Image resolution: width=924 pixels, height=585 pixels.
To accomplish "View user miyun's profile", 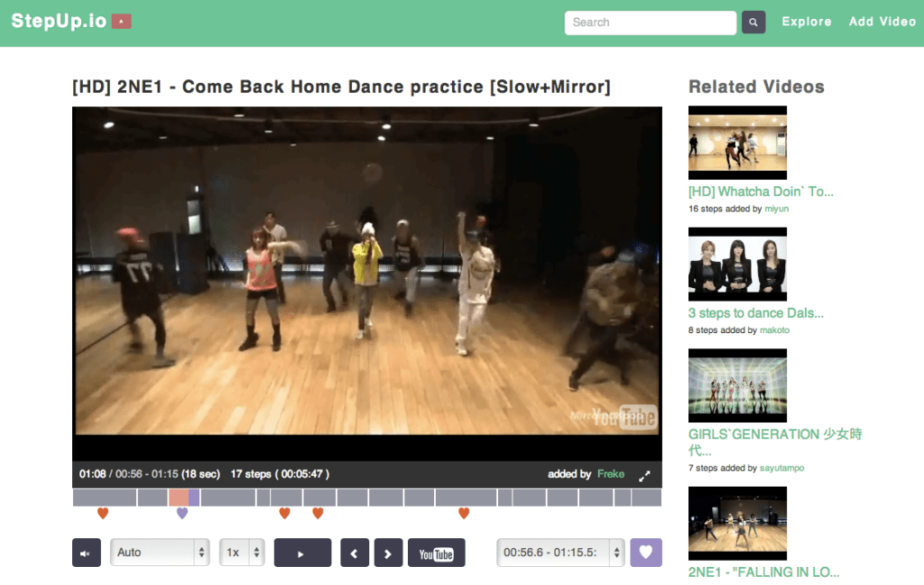I will pyautogui.click(x=777, y=209).
